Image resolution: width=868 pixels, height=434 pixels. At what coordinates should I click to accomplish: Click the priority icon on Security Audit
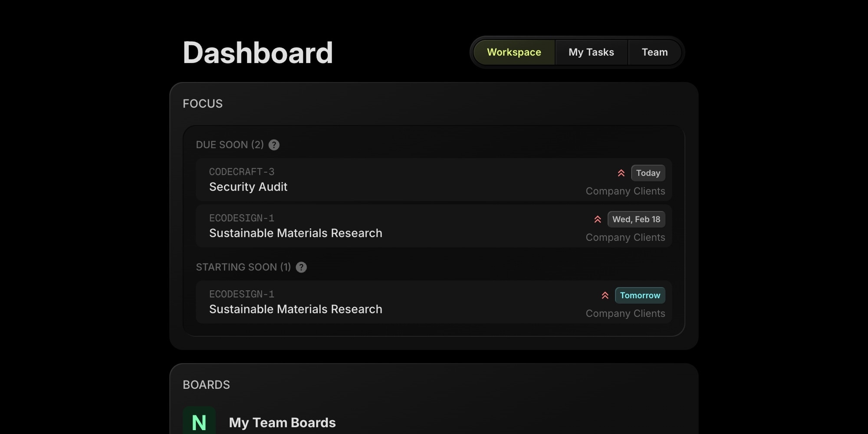[621, 173]
